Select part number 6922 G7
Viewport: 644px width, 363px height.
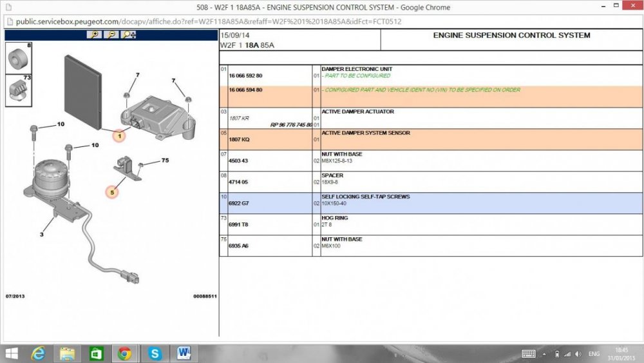tap(239, 203)
